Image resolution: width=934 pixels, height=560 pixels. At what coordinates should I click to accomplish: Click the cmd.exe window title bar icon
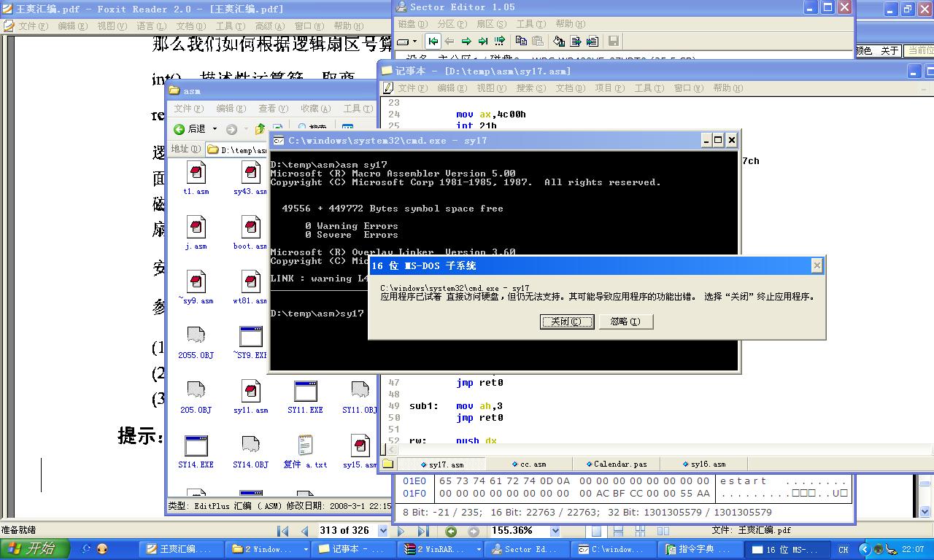[279, 141]
